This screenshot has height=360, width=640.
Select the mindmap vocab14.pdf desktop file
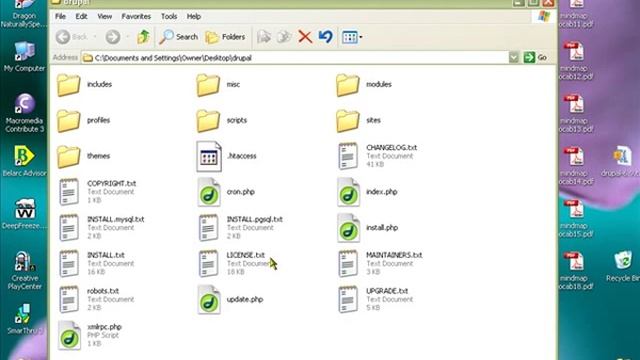click(x=576, y=165)
